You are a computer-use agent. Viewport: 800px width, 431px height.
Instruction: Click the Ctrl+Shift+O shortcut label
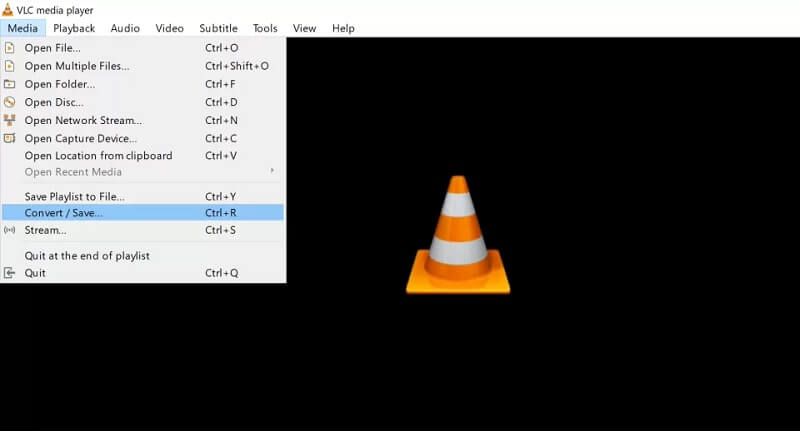point(237,66)
